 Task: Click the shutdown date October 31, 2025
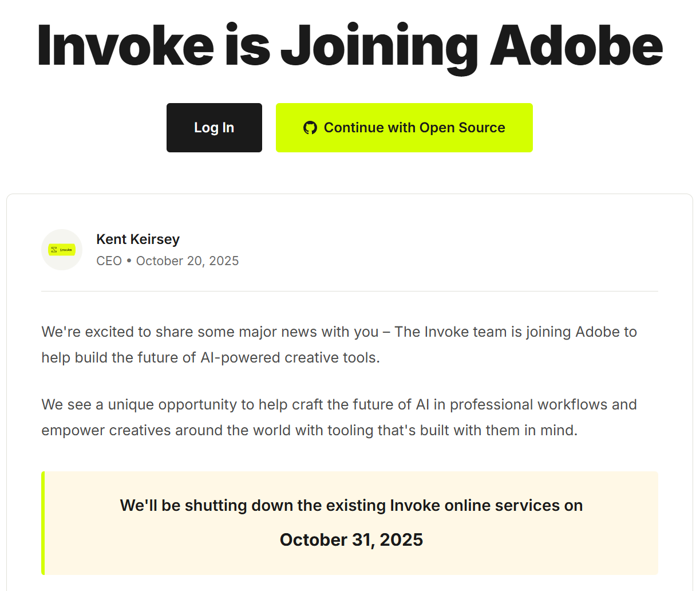(351, 540)
